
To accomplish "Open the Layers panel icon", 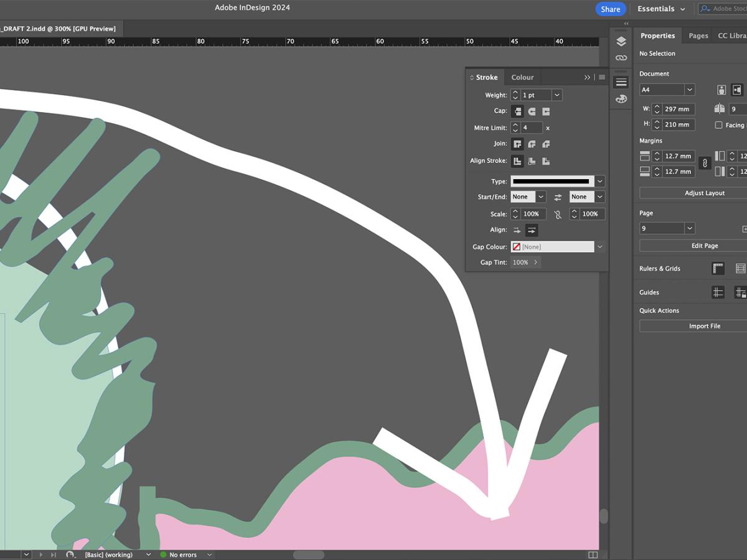I will coord(621,42).
